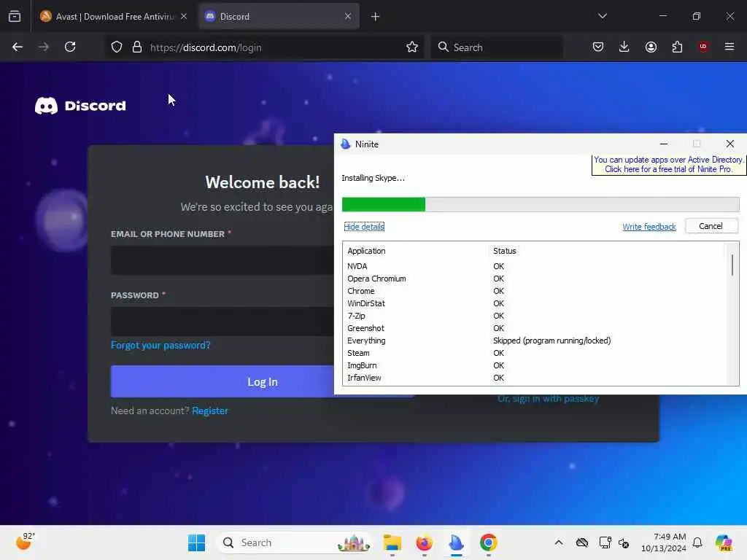Focus the Email or Phone Number field
The height and width of the screenshot is (560, 747).
[222, 260]
